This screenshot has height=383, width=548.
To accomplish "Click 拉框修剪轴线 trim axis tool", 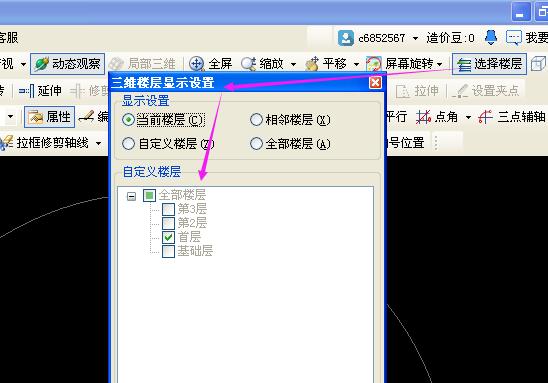I will coord(44,143).
